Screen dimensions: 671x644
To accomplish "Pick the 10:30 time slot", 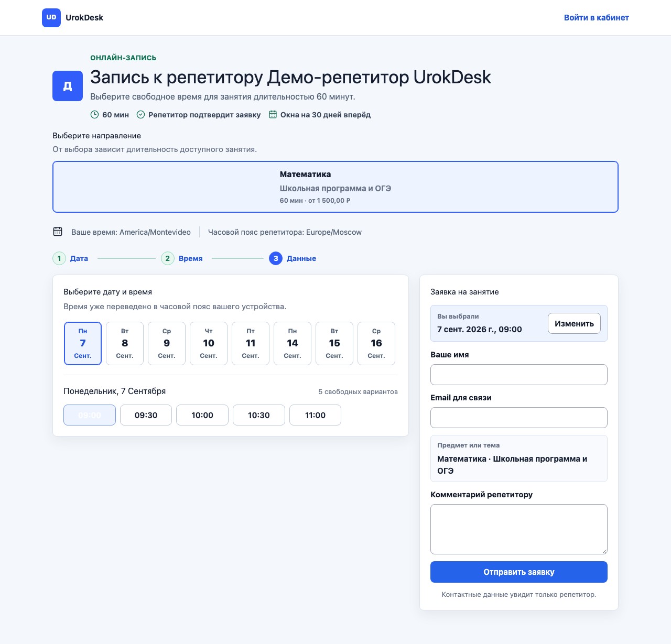I will (259, 415).
